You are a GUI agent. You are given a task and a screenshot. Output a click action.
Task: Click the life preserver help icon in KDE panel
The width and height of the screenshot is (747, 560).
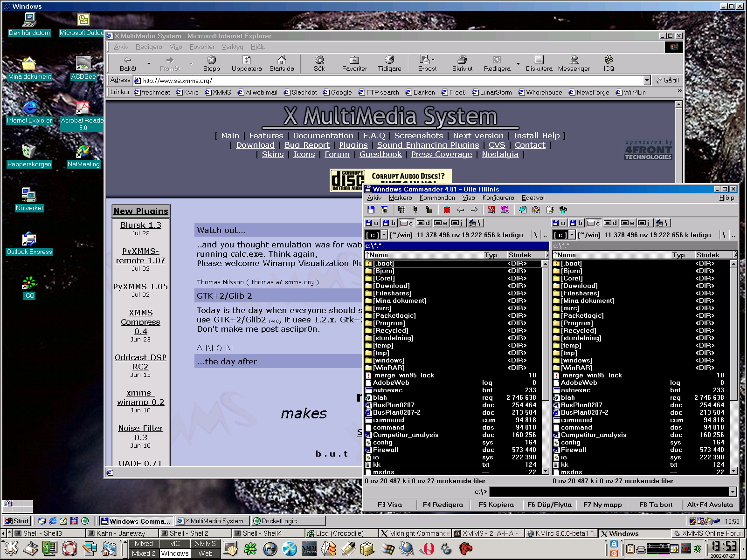click(70, 548)
